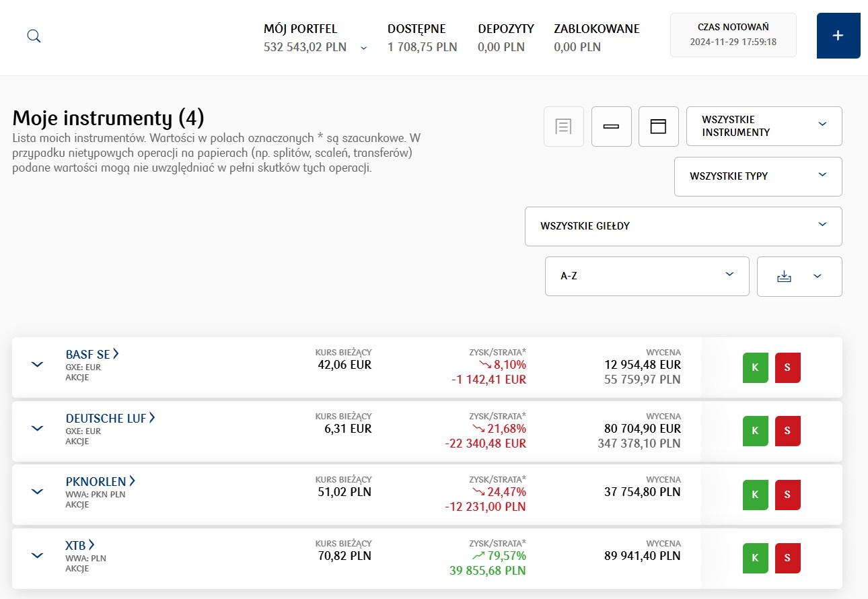Expand the XTB row
The width and height of the screenshot is (868, 599).
tap(38, 555)
